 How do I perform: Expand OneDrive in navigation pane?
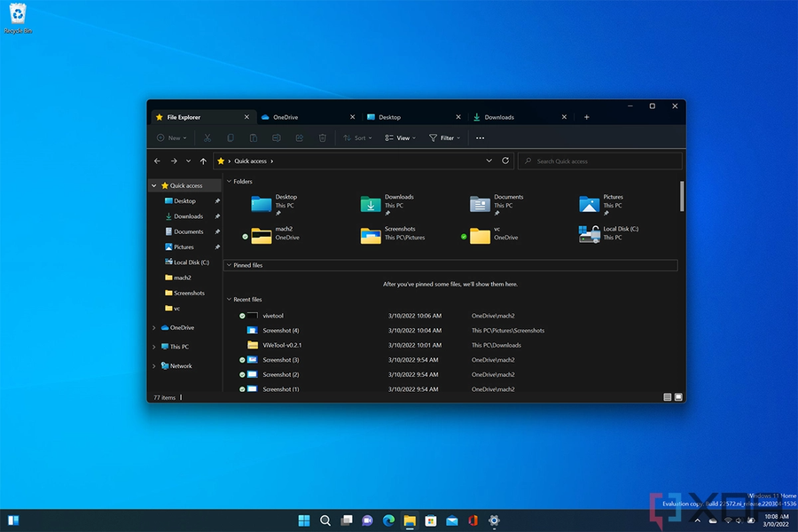(154, 328)
